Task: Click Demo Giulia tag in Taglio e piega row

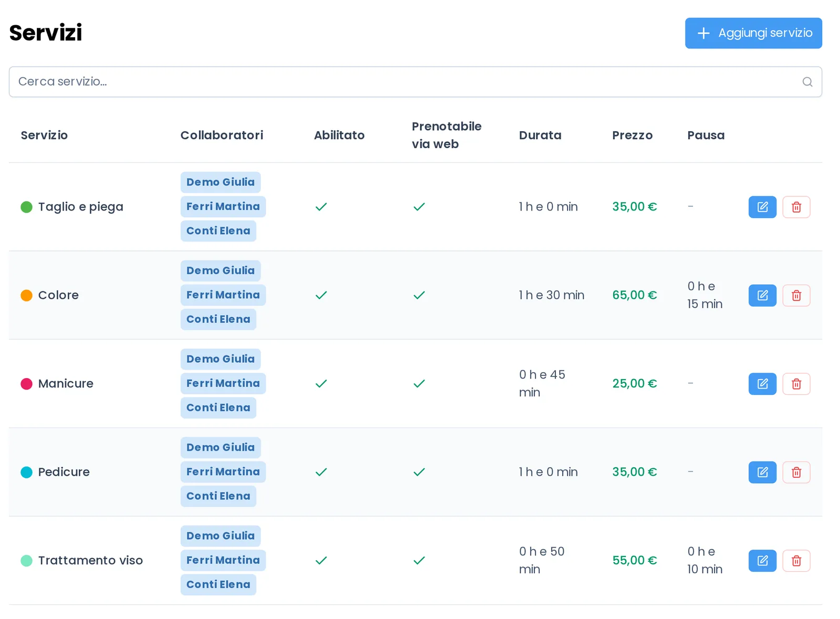Action: tap(220, 182)
